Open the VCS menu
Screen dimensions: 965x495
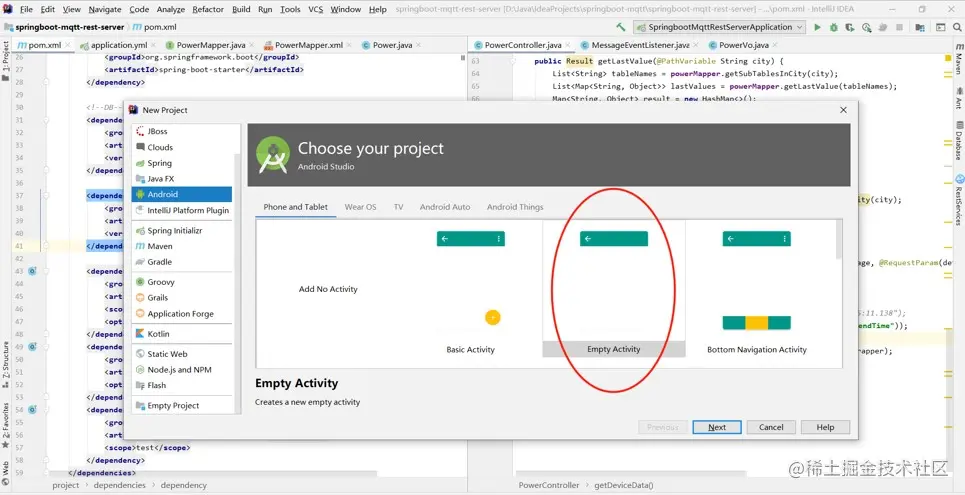pyautogui.click(x=315, y=9)
